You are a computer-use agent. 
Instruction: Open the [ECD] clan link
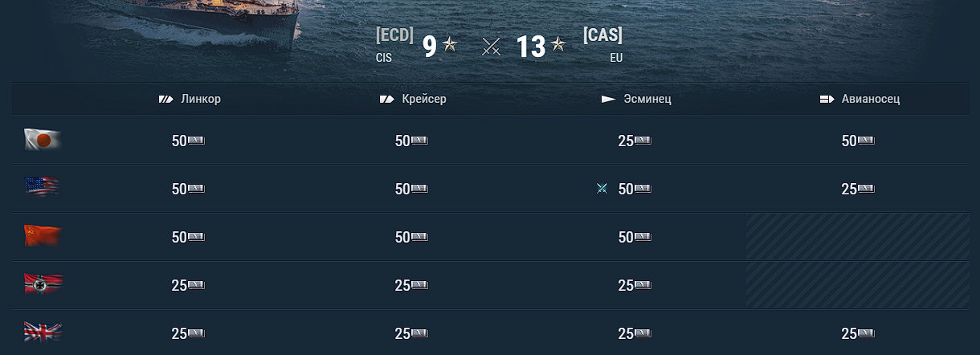click(x=394, y=35)
